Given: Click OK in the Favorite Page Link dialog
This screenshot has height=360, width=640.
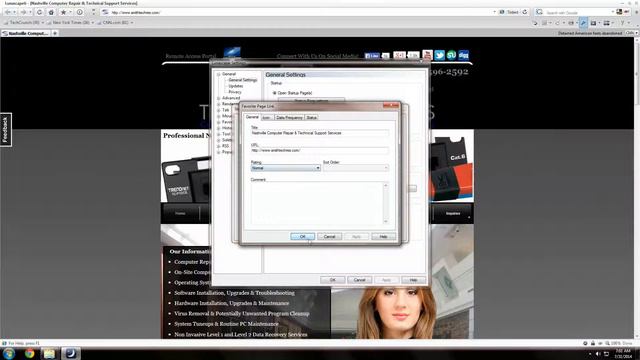Looking at the screenshot, I should [x=302, y=237].
